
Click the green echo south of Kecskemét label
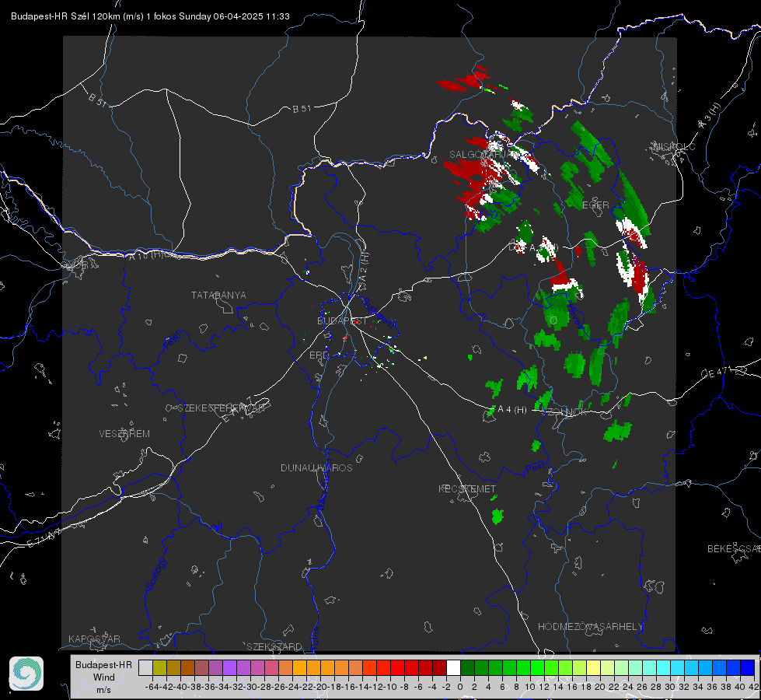498,516
